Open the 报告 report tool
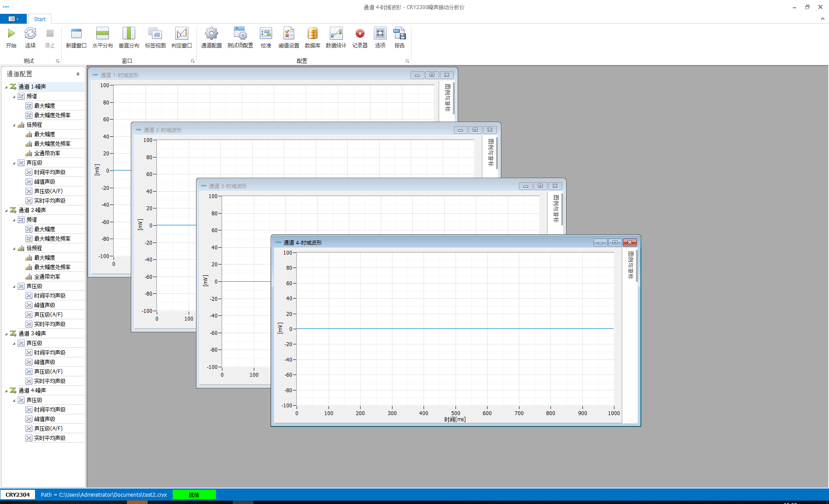The width and height of the screenshot is (829, 504). [x=399, y=34]
